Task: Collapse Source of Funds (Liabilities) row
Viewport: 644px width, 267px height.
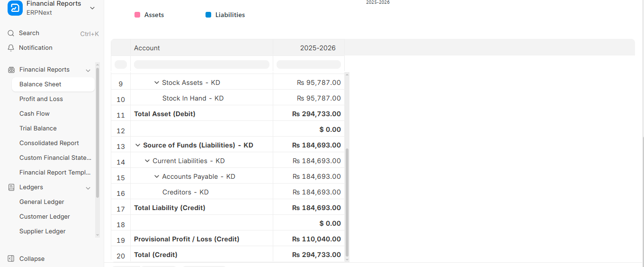Action: [138, 145]
